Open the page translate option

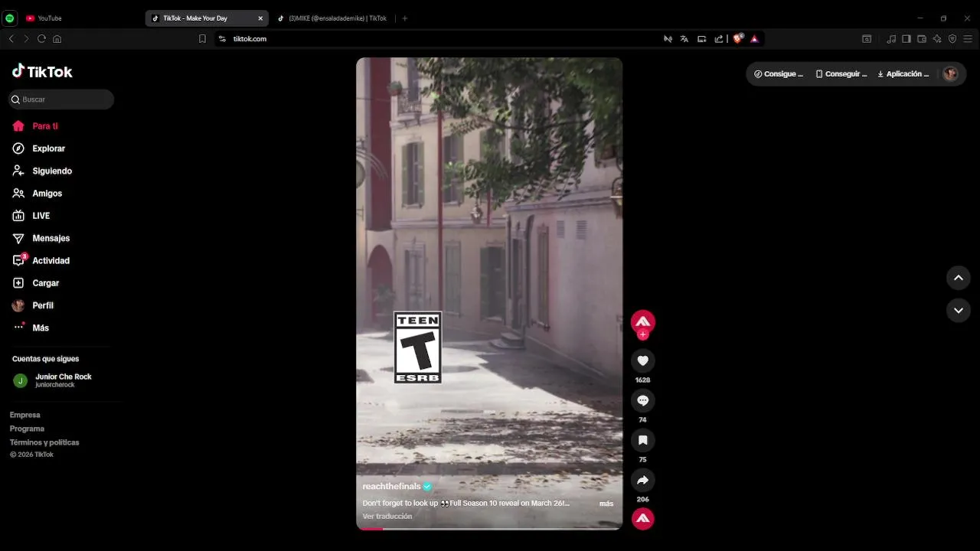pyautogui.click(x=684, y=39)
